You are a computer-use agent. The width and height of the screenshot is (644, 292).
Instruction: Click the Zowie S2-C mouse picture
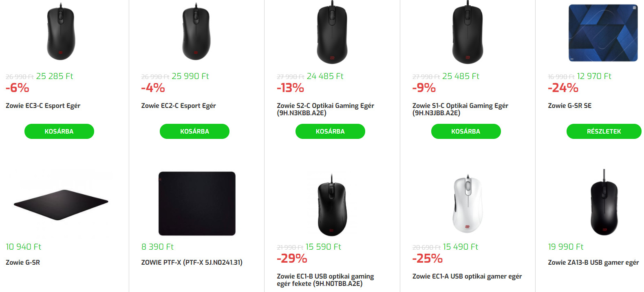pyautogui.click(x=332, y=33)
